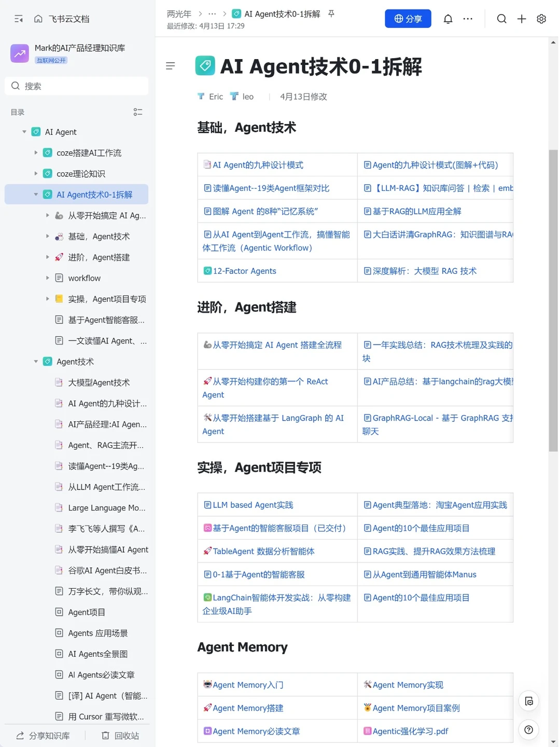Click the collapse-all icon in 目录 header
The height and width of the screenshot is (747, 560).
[x=138, y=112]
